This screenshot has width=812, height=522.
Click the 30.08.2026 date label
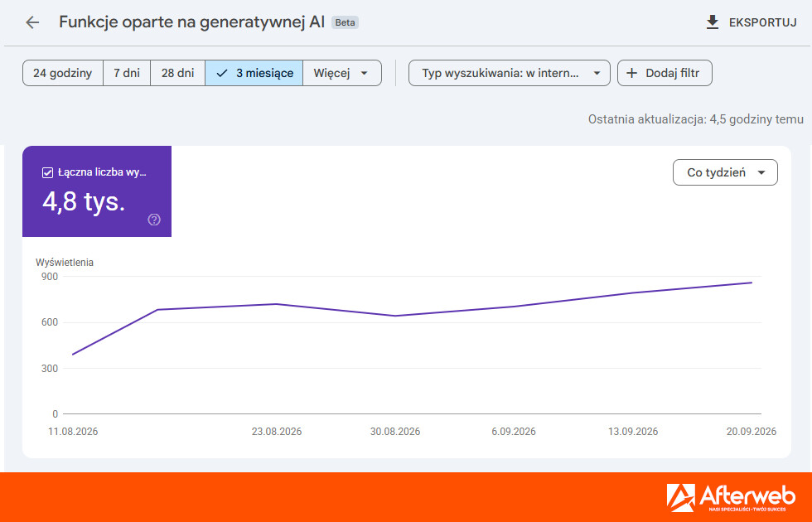[395, 432]
